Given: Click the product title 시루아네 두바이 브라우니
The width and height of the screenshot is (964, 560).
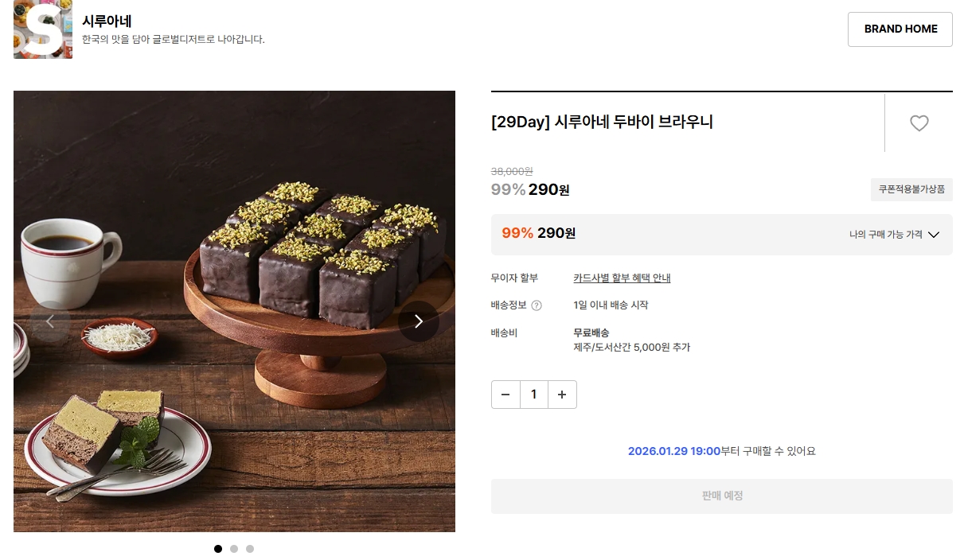Looking at the screenshot, I should tap(602, 122).
